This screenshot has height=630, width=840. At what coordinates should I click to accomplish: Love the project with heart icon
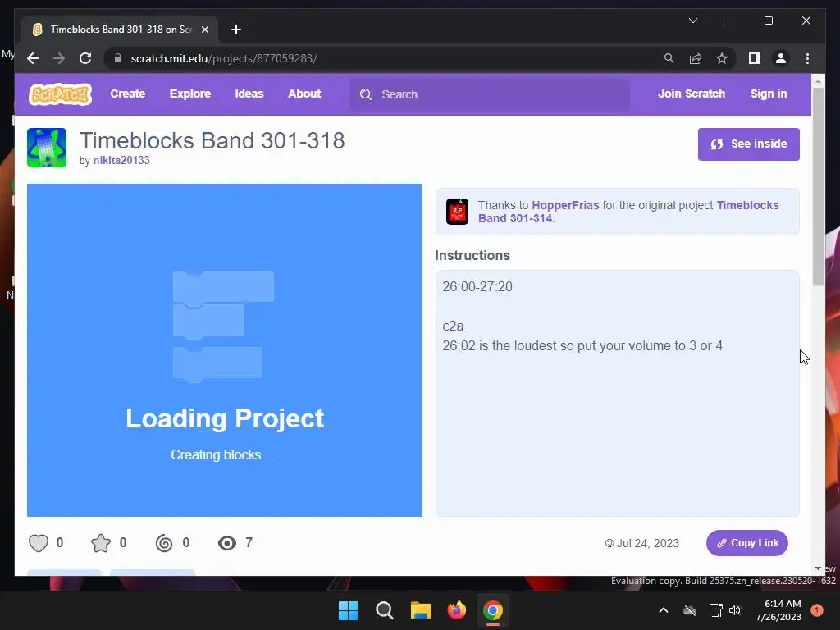(x=39, y=543)
